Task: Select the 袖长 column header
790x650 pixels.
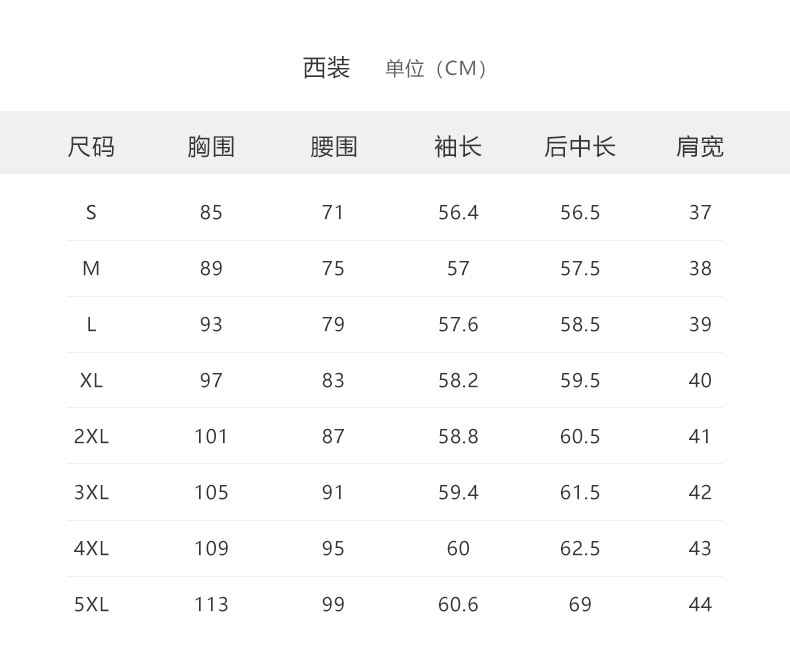Action: (x=458, y=147)
